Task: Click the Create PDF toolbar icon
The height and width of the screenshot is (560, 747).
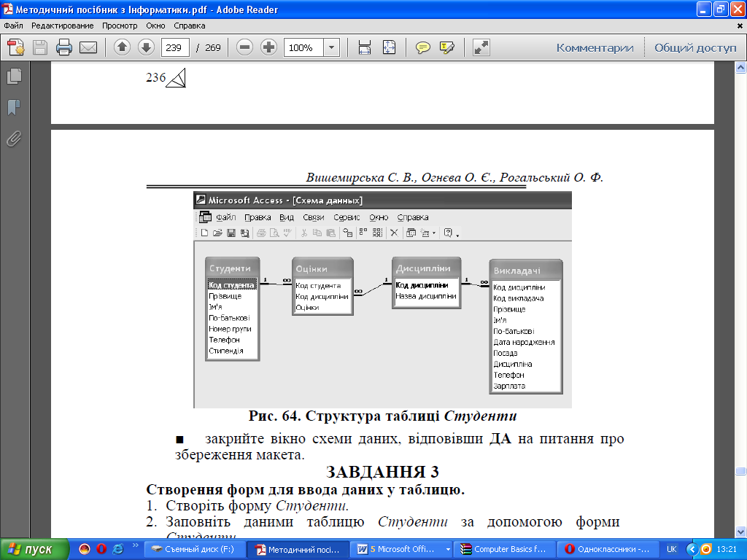Action: point(16,47)
